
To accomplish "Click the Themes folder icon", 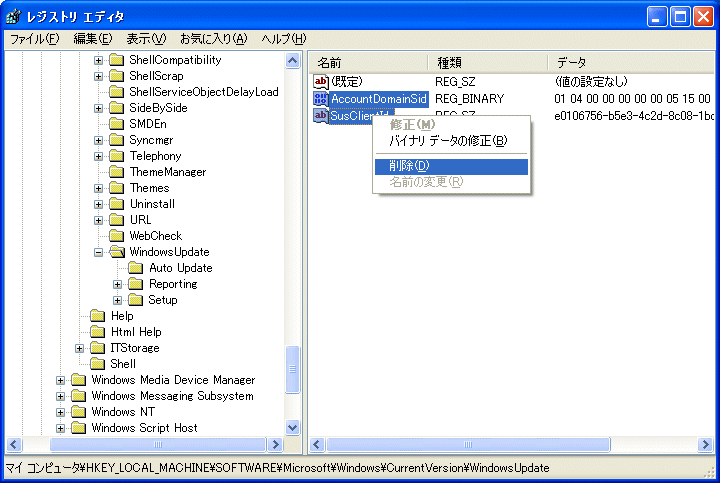I will tap(117, 188).
